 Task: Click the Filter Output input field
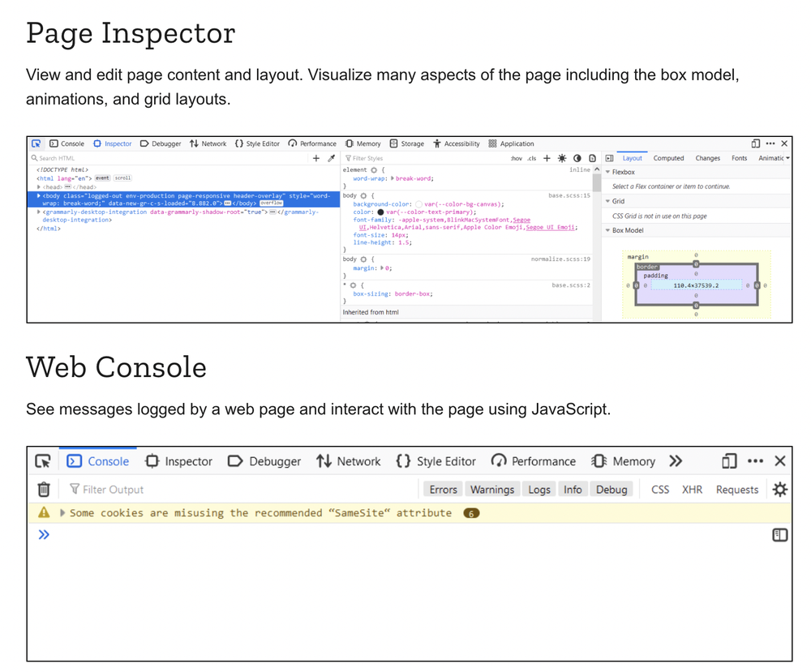[243, 490]
